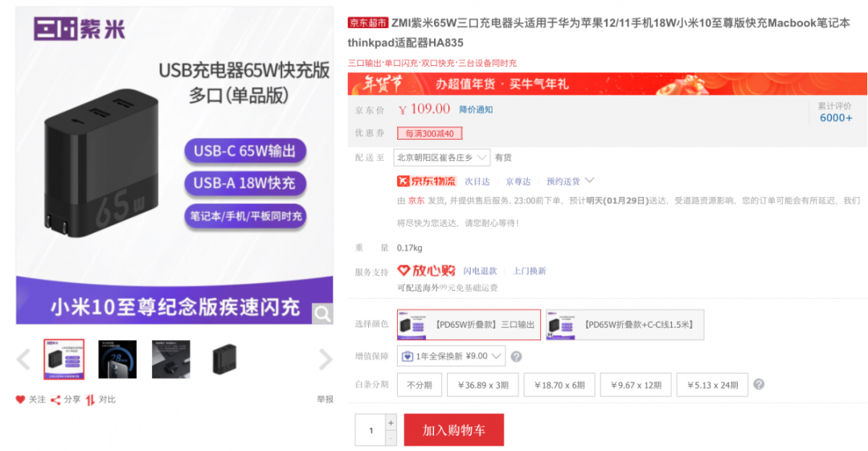Click the heart 关注 follow icon
The height and width of the screenshot is (451, 868).
[20, 400]
